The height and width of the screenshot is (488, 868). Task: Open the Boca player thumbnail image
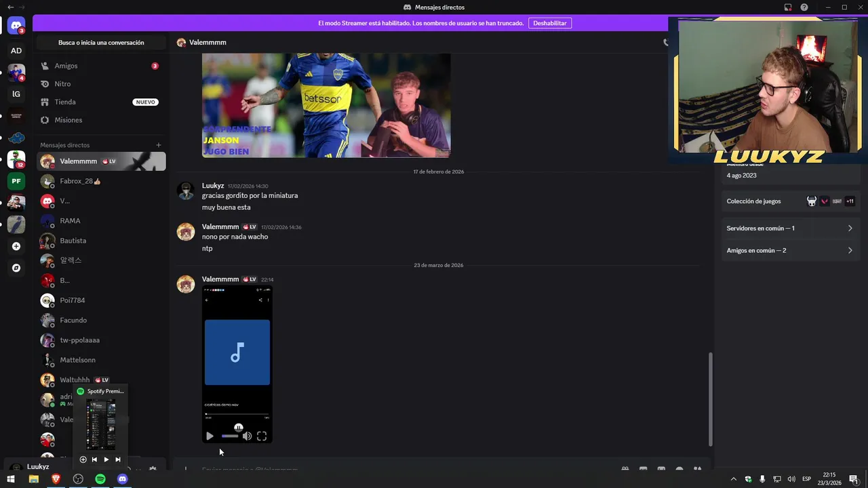pyautogui.click(x=326, y=105)
